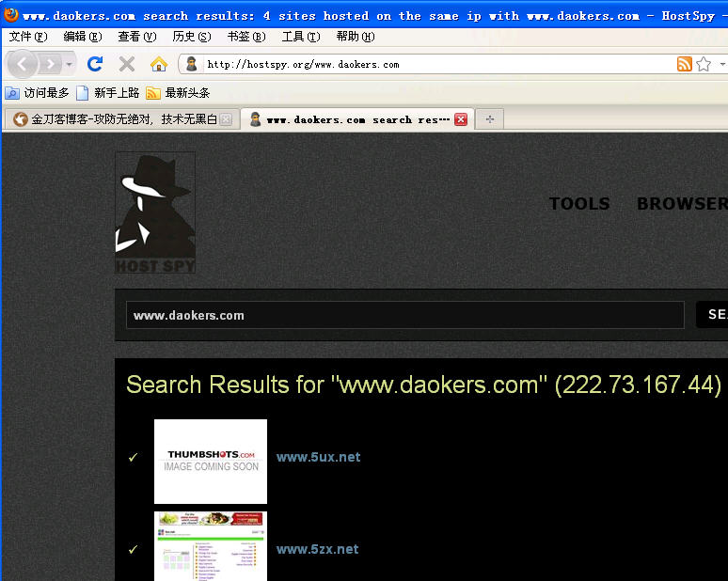Image resolution: width=728 pixels, height=581 pixels.
Task: Open the 访问最多 bookmarks folder
Action: pos(37,93)
